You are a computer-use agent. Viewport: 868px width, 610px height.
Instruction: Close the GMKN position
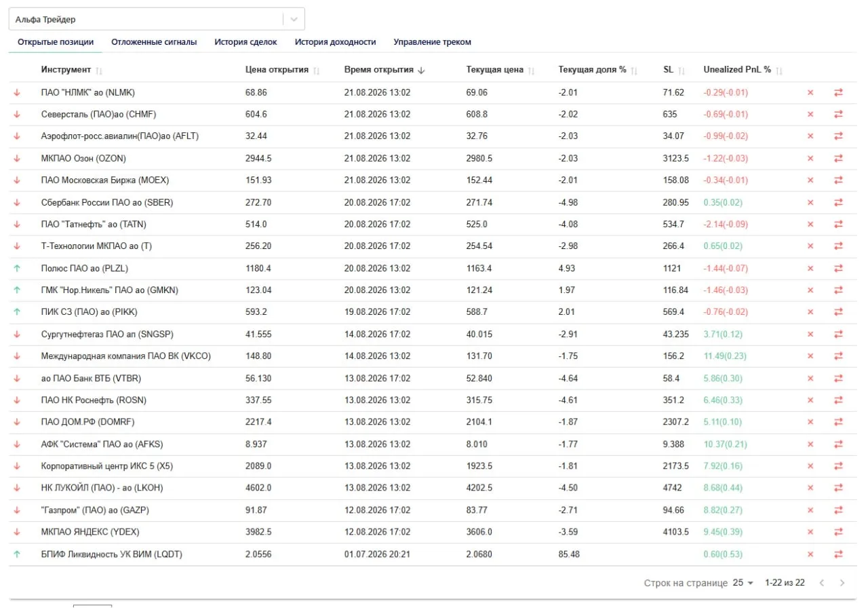click(x=810, y=290)
